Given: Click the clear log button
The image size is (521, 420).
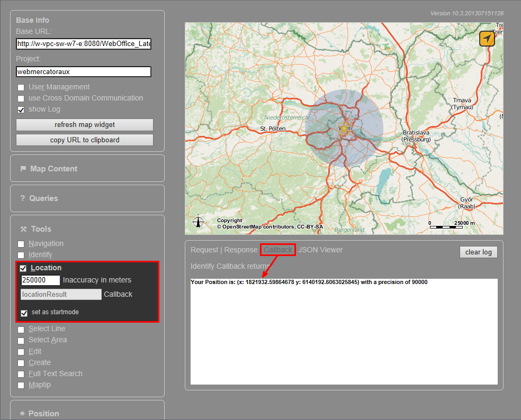Looking at the screenshot, I should coord(478,252).
